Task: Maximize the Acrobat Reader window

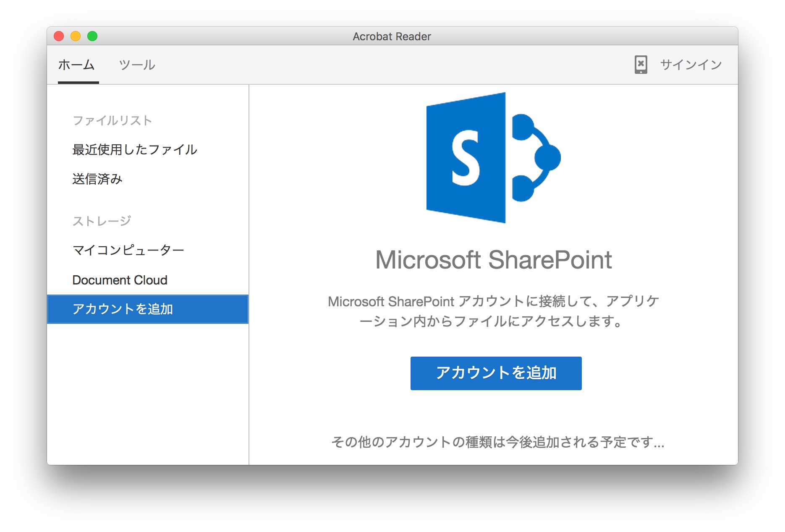Action: coord(92,37)
